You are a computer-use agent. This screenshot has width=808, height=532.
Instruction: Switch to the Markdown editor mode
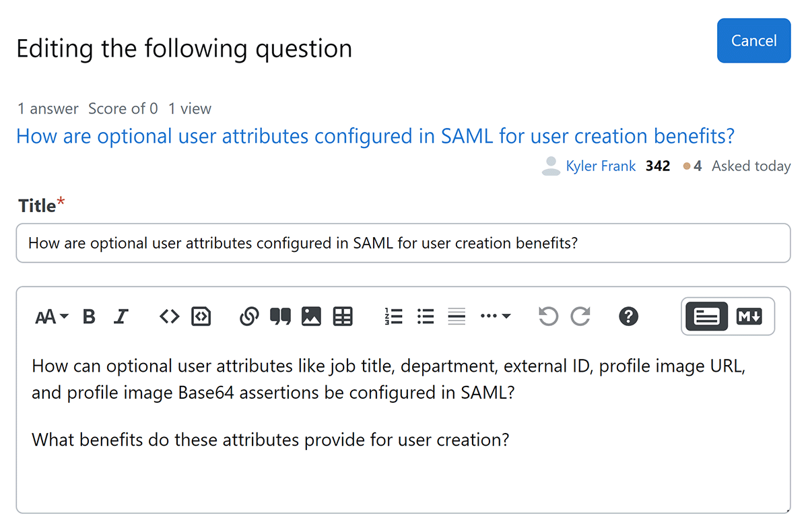click(x=749, y=317)
